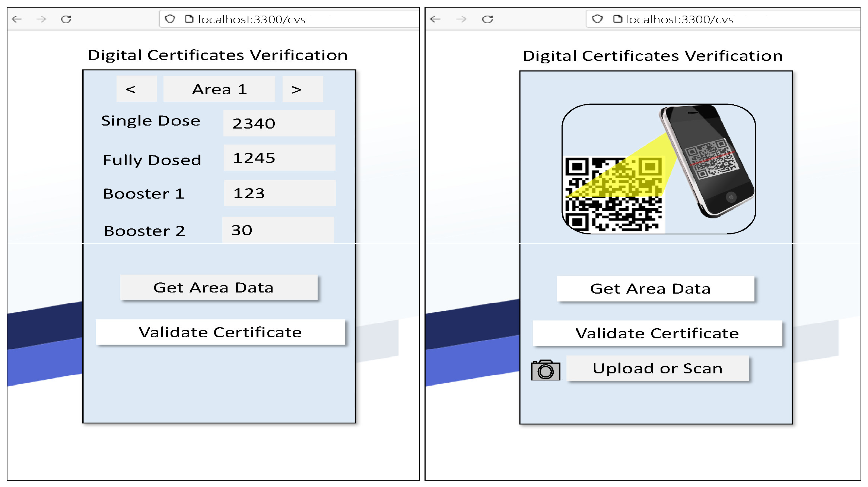
Task: Reload the right browser page
Action: pos(487,19)
